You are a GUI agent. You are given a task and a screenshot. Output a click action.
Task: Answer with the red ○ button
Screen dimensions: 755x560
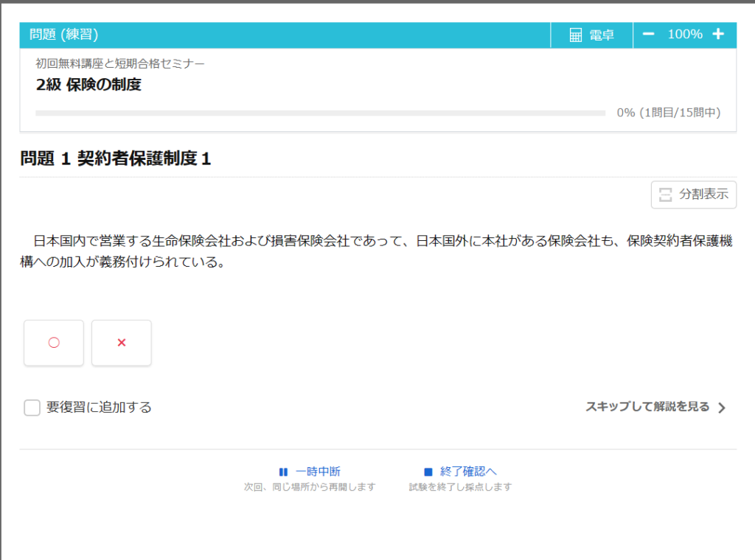[54, 343]
